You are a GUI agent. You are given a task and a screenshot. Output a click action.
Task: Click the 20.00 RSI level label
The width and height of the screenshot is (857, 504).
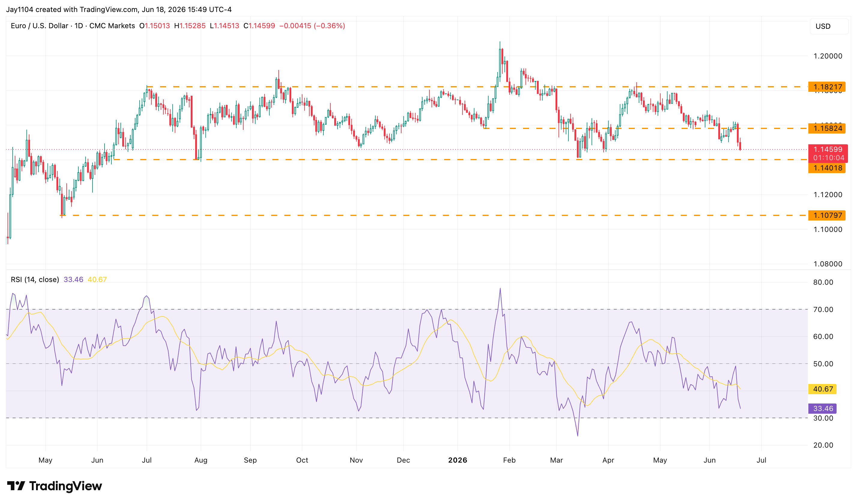(x=823, y=445)
